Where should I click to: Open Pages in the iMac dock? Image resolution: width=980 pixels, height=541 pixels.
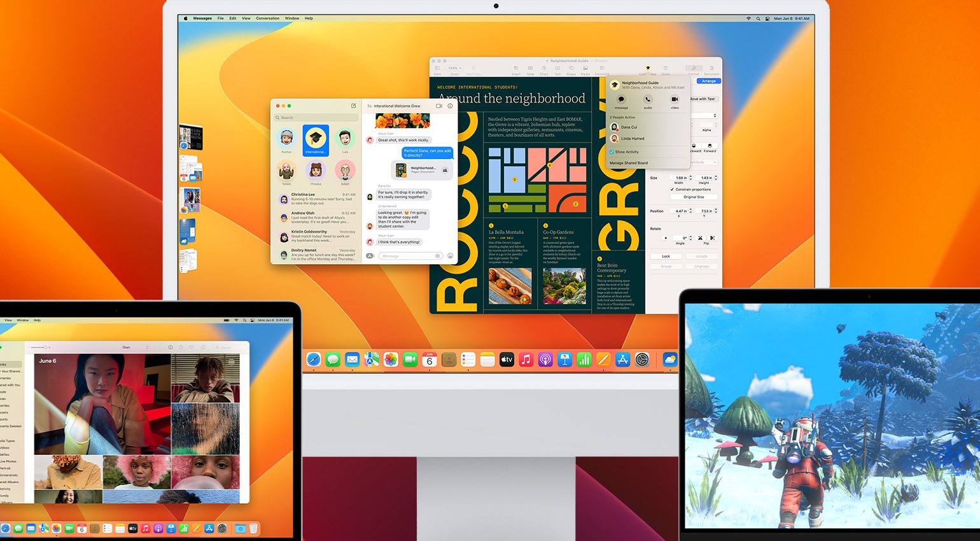click(x=603, y=360)
